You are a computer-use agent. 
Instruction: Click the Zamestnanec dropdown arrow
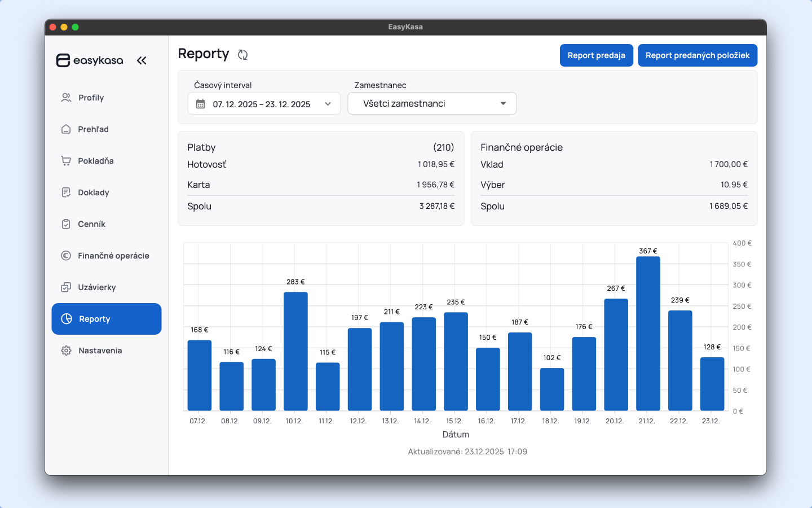[503, 103]
